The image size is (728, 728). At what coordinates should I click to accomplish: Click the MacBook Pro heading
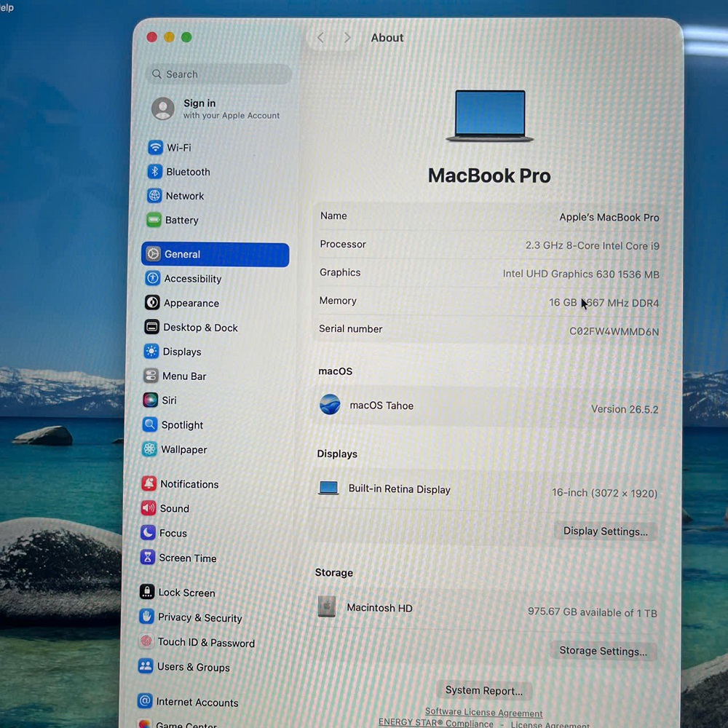pyautogui.click(x=489, y=176)
